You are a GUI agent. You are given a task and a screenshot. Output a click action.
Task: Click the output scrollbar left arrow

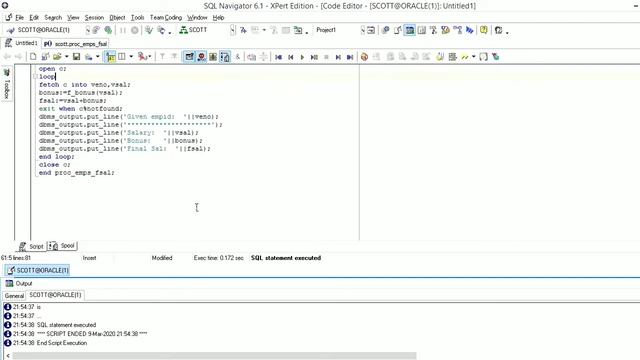pos(7,356)
